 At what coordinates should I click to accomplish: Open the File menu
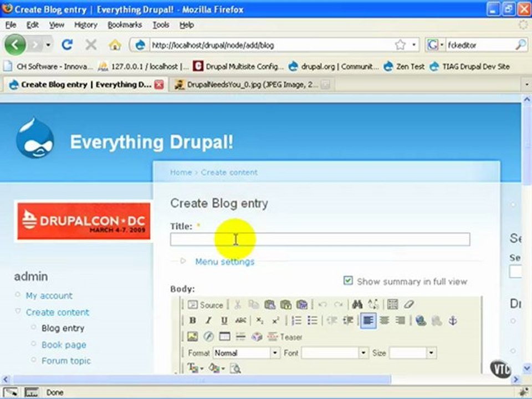coord(11,25)
